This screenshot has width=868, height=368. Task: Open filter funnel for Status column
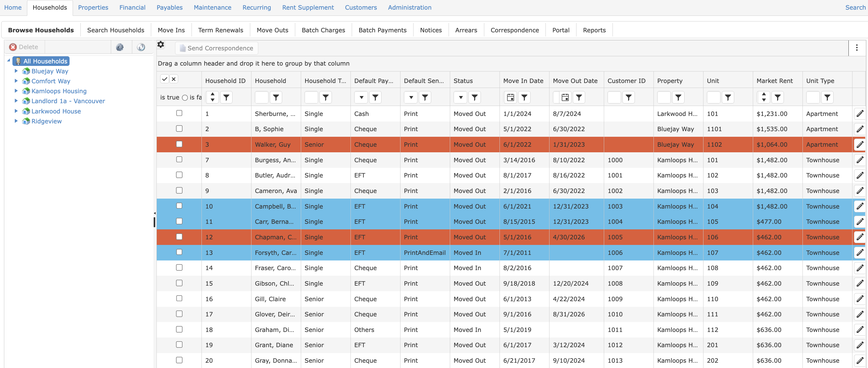pyautogui.click(x=474, y=98)
